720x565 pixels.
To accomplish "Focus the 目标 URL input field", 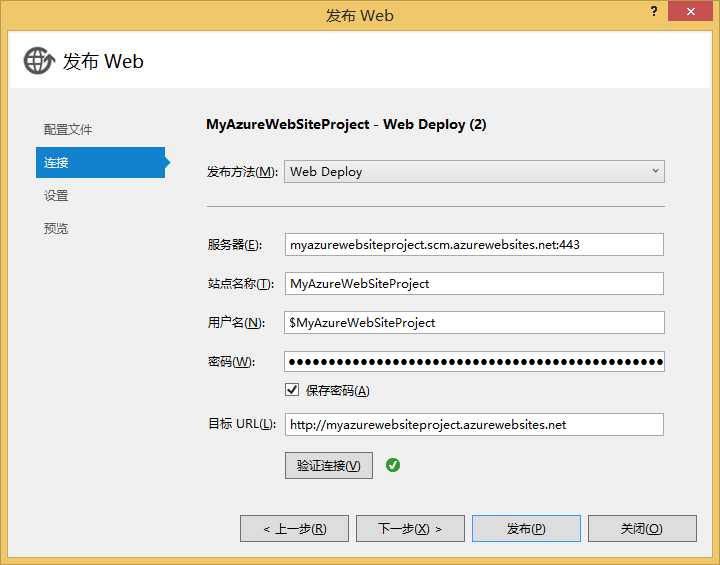I will [474, 424].
